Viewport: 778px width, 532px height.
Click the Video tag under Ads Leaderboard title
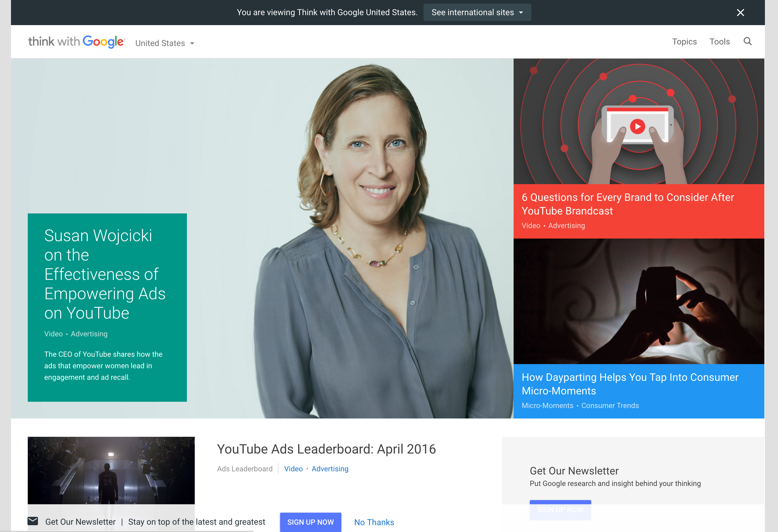293,469
